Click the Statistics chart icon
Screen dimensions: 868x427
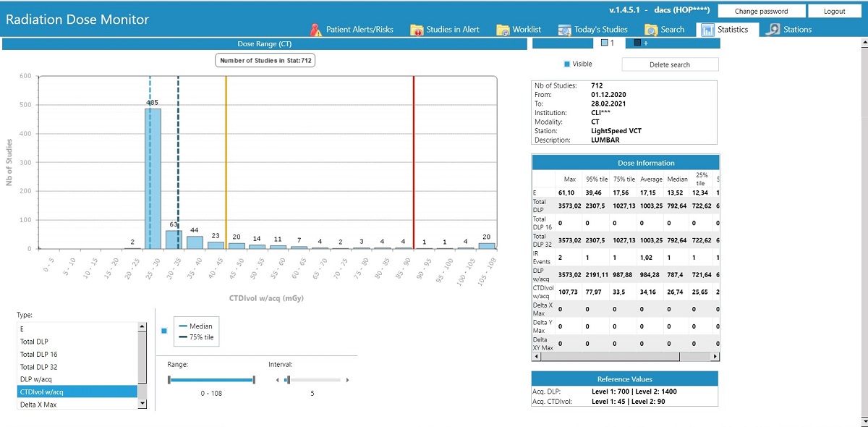pyautogui.click(x=707, y=30)
